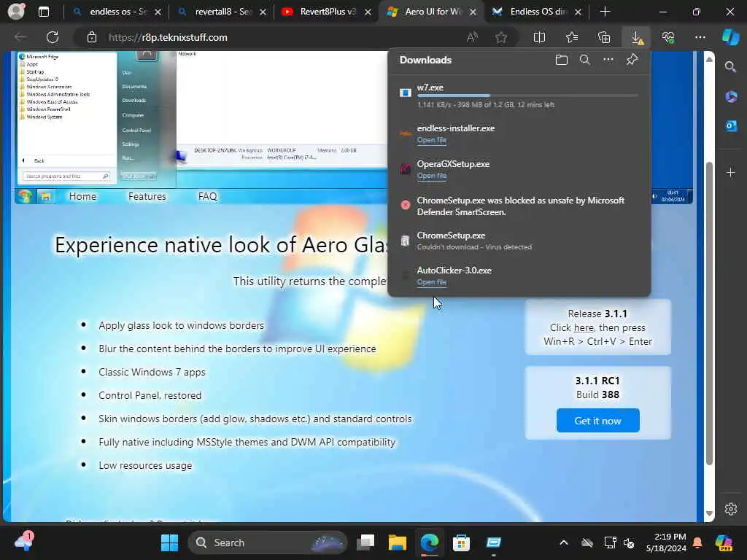Add this page to favorites star

pos(500,37)
